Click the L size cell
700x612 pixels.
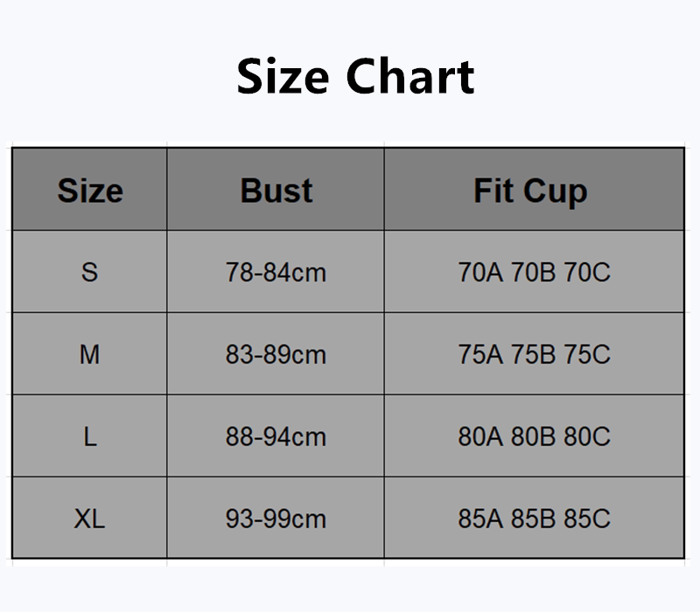coord(89,436)
